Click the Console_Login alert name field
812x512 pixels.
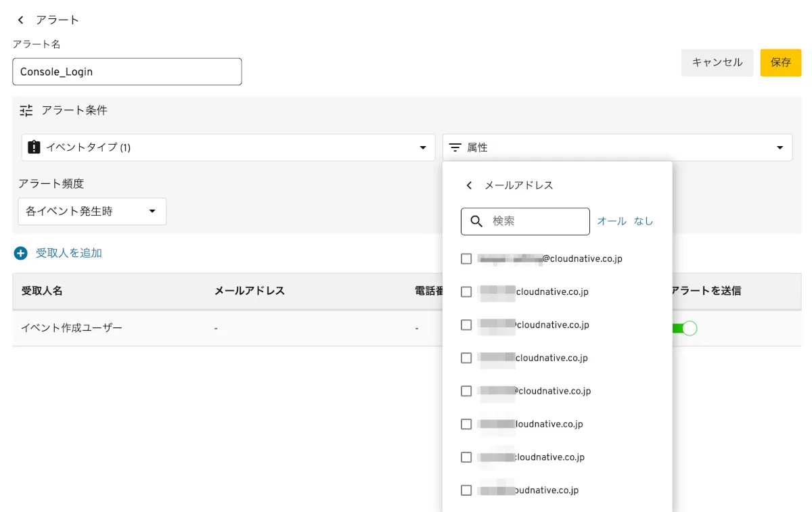(127, 72)
